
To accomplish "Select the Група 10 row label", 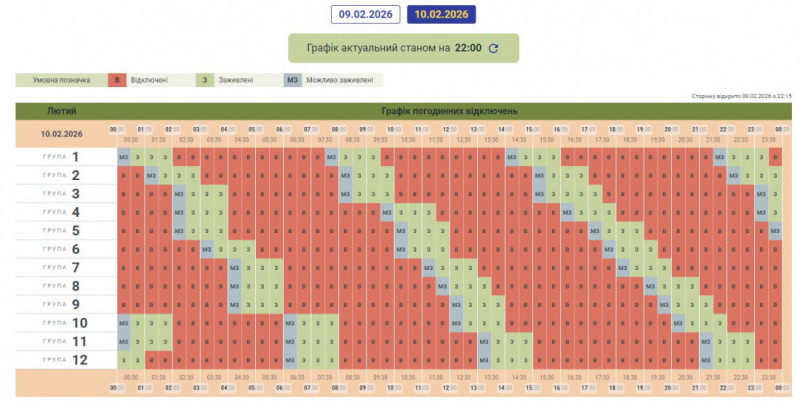I will [61, 323].
